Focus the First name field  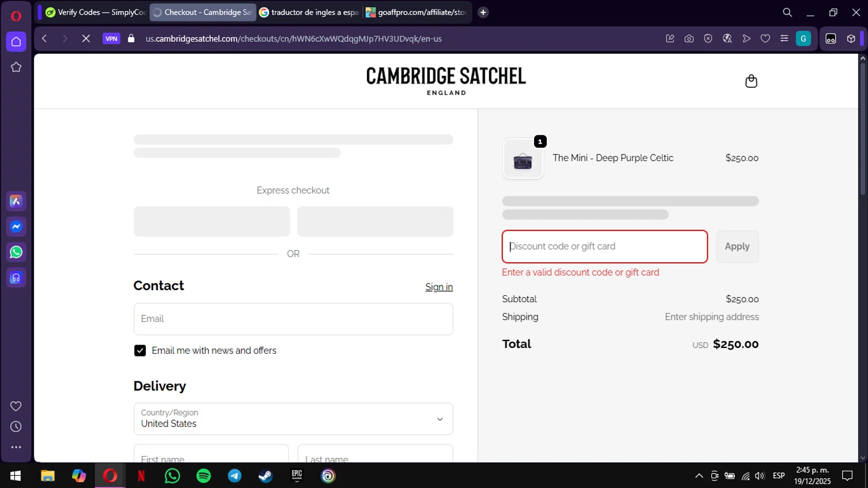[x=211, y=453]
